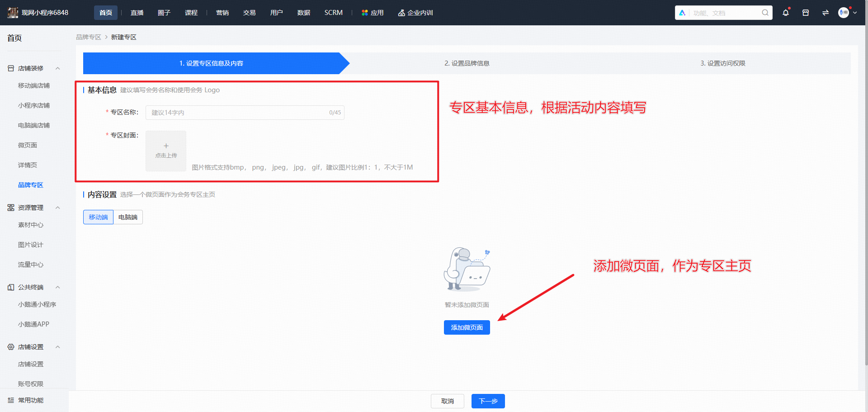This screenshot has width=868, height=412.
Task: Click step 1 设置专区信息及内容
Action: [211, 63]
